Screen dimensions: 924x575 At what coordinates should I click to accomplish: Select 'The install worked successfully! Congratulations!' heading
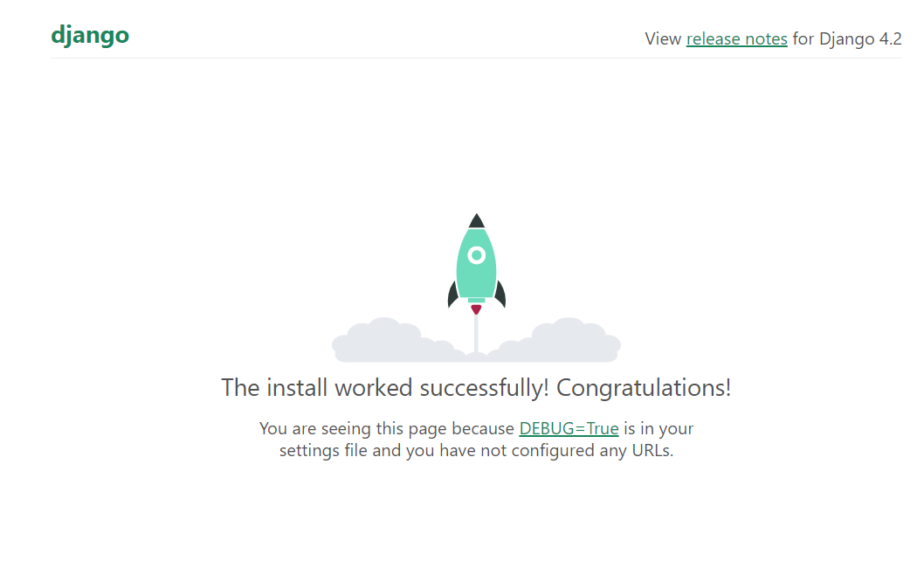click(476, 387)
